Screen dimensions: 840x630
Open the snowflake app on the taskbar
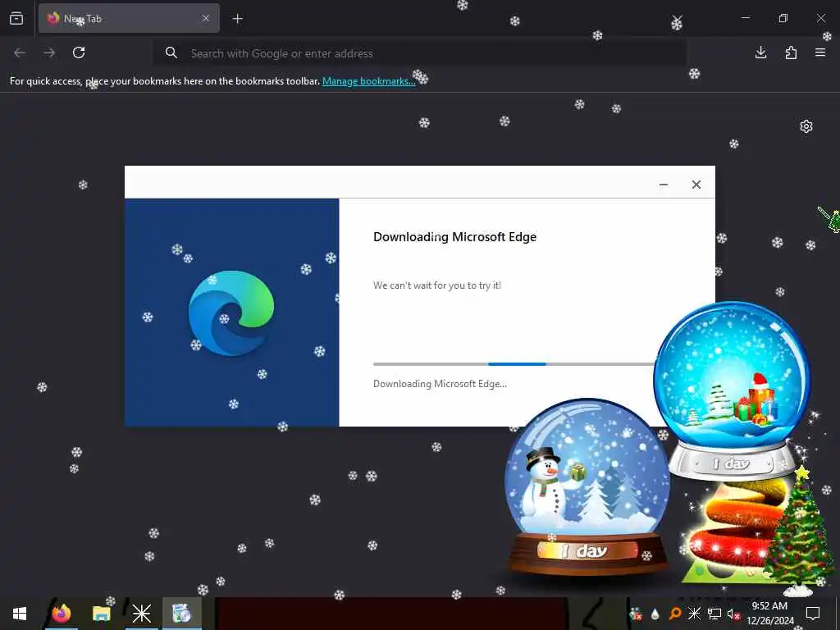point(141,614)
